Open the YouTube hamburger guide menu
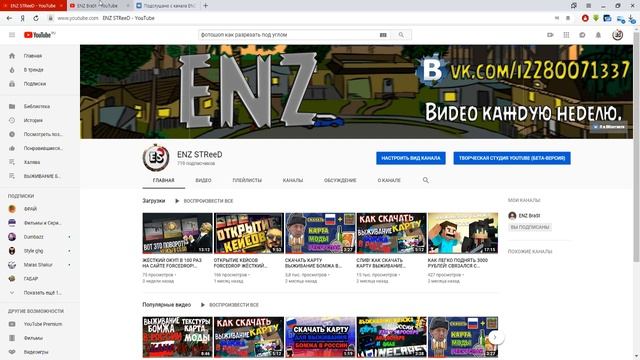The image size is (640, 360). (12, 35)
